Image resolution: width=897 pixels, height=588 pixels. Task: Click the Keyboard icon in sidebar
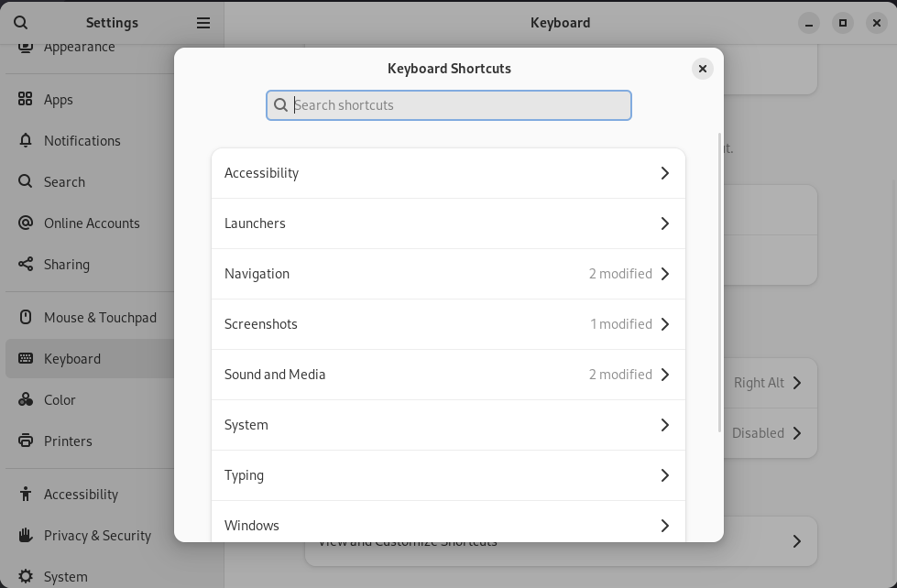(25, 358)
